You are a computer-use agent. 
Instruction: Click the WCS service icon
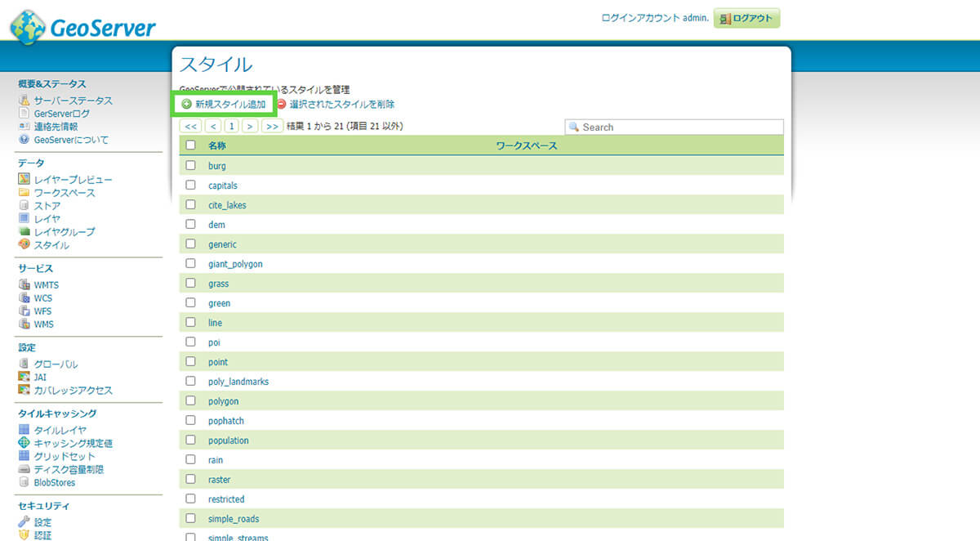tap(24, 298)
